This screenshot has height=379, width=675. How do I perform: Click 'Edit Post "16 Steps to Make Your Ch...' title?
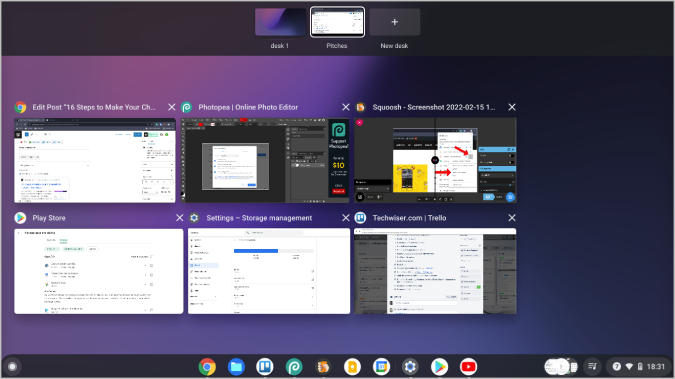point(94,107)
